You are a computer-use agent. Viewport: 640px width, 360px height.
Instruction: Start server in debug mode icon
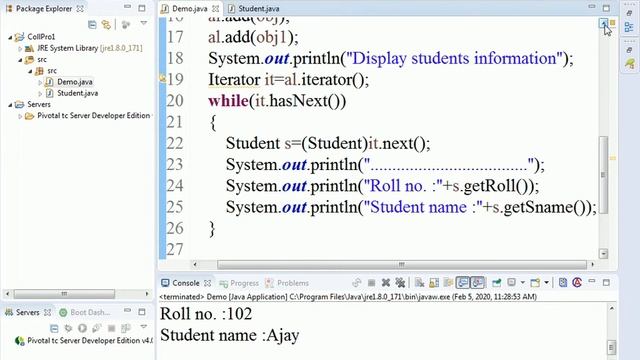(x=68, y=328)
